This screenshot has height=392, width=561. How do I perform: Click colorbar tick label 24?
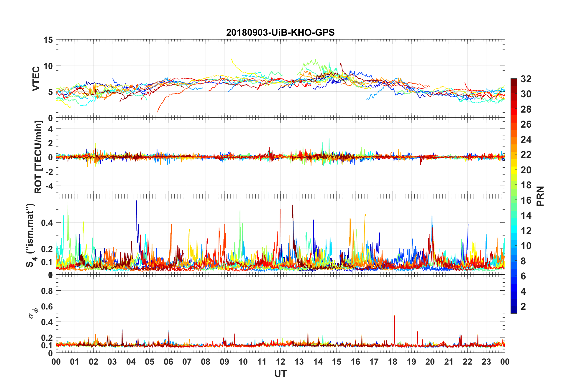pos(526,140)
